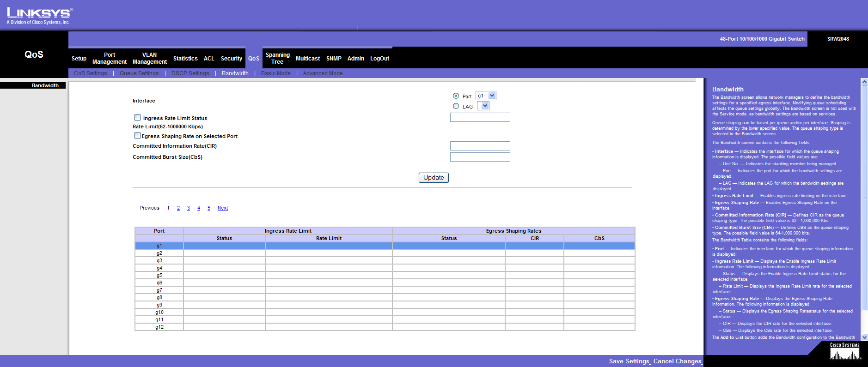Open the Spanning Tree tab
The image size is (868, 367).
[277, 58]
